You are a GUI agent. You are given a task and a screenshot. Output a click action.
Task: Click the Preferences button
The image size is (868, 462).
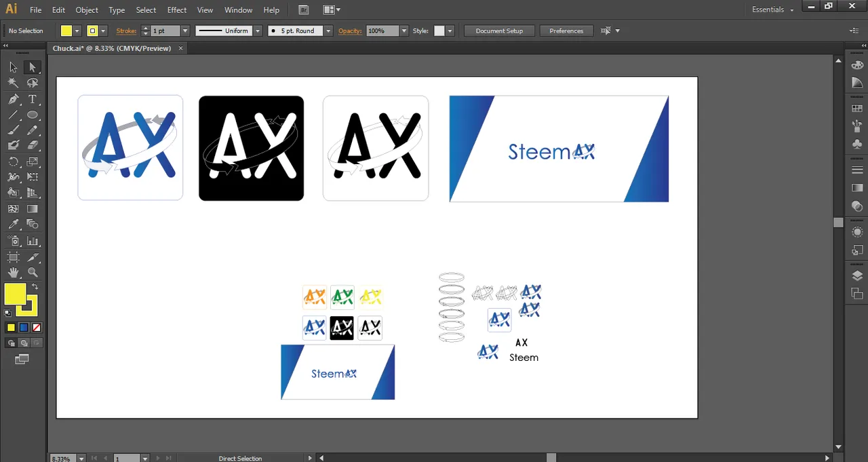[x=566, y=31]
